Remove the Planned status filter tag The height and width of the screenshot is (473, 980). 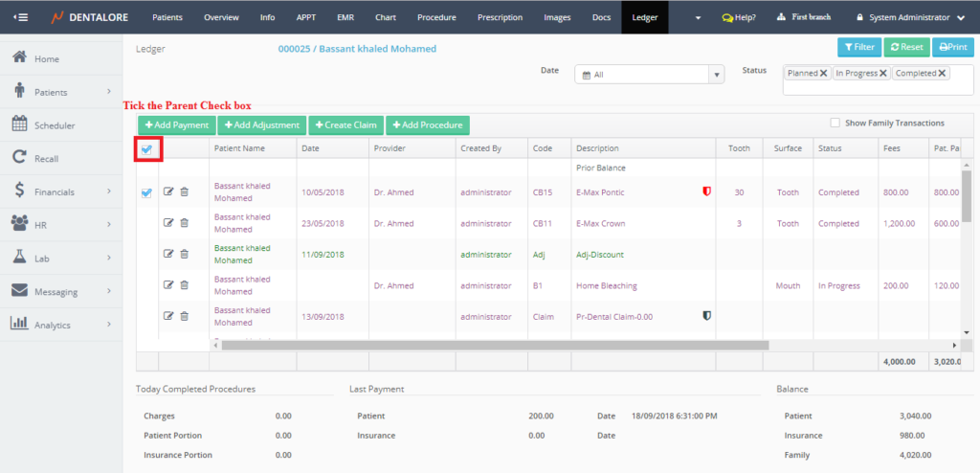coord(823,73)
